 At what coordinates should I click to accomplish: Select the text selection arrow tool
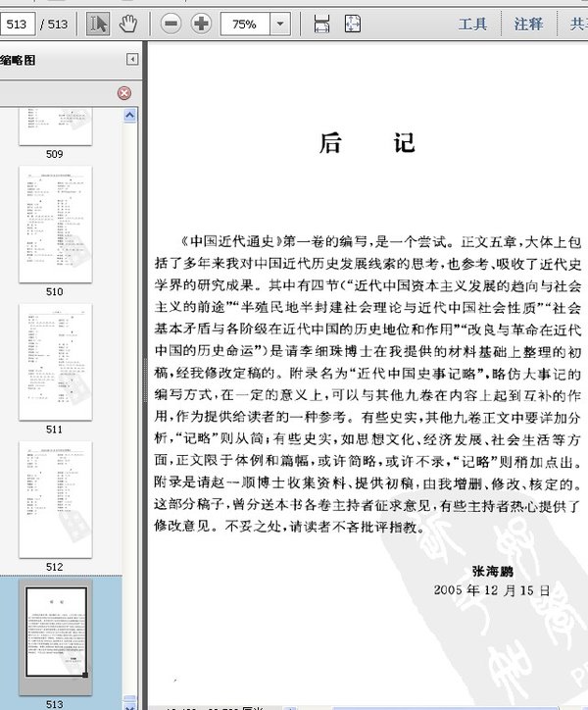point(98,24)
